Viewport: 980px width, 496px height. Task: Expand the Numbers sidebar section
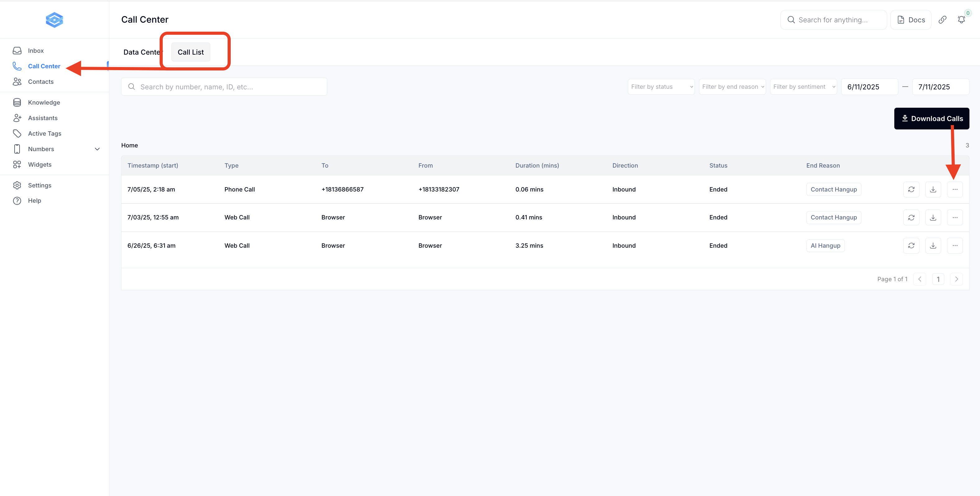point(97,149)
